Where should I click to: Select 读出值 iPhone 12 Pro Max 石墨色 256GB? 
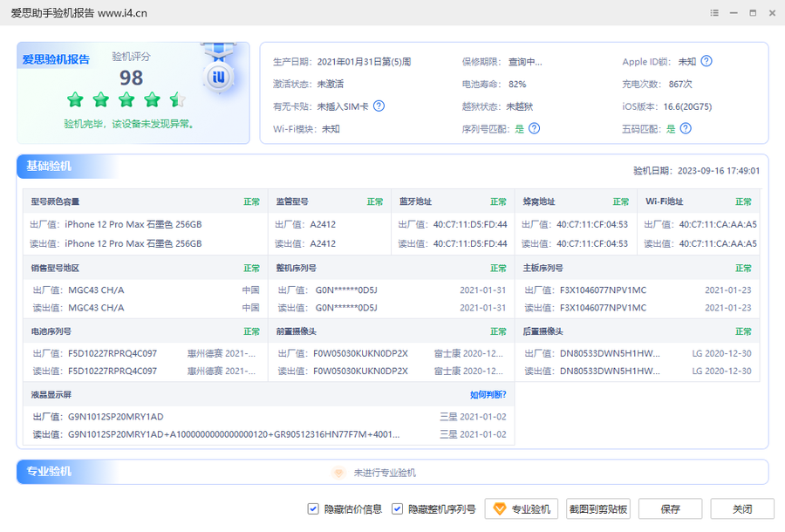coord(133,243)
